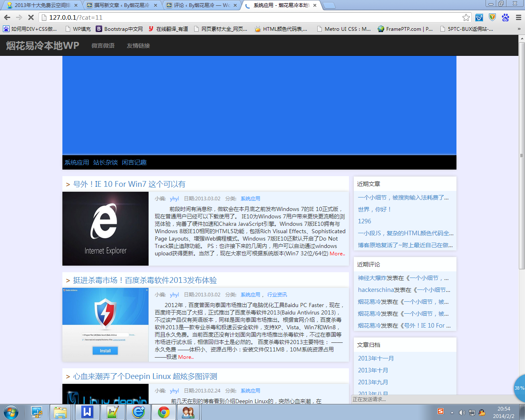Screen dimensions: 525x420
Task: Open the Metro UI CSS bookmark
Action: (344, 29)
